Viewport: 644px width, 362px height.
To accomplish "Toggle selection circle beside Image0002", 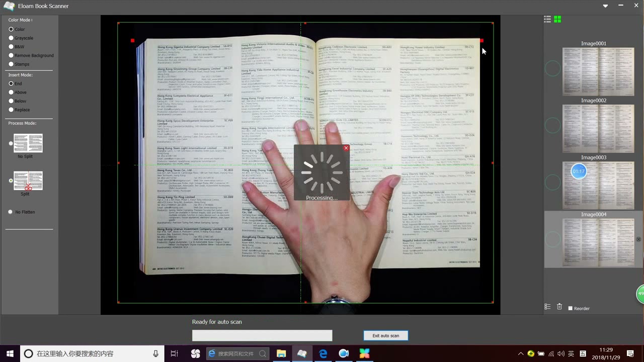I will point(553,125).
